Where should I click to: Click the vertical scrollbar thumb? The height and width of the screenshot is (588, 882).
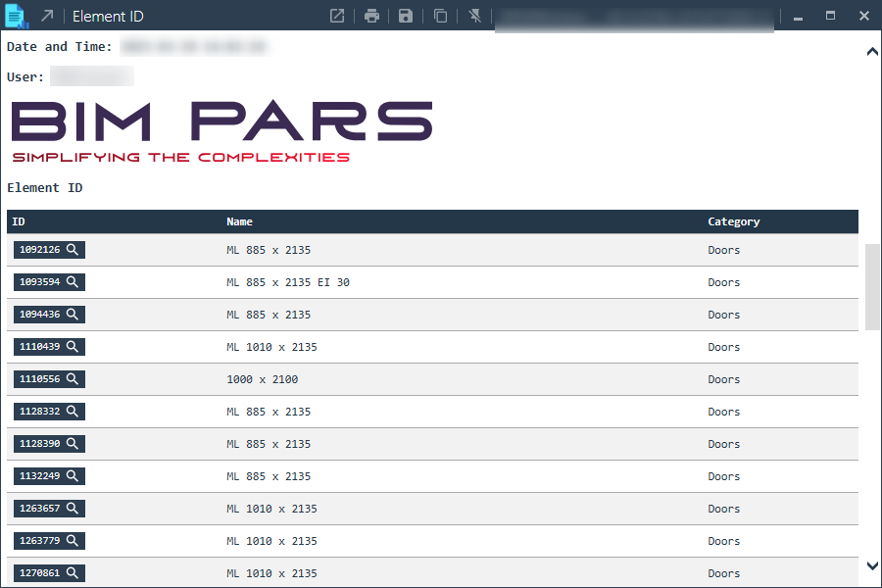(872, 286)
